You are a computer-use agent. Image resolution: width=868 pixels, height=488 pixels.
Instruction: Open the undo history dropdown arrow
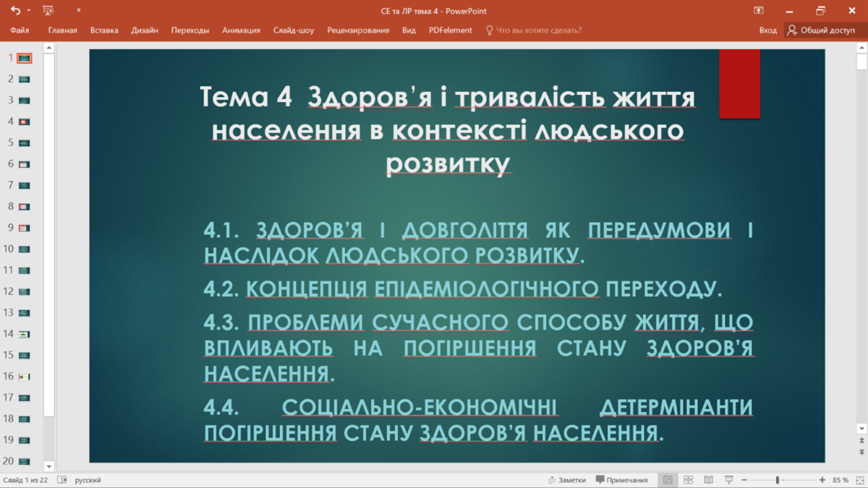pos(28,11)
